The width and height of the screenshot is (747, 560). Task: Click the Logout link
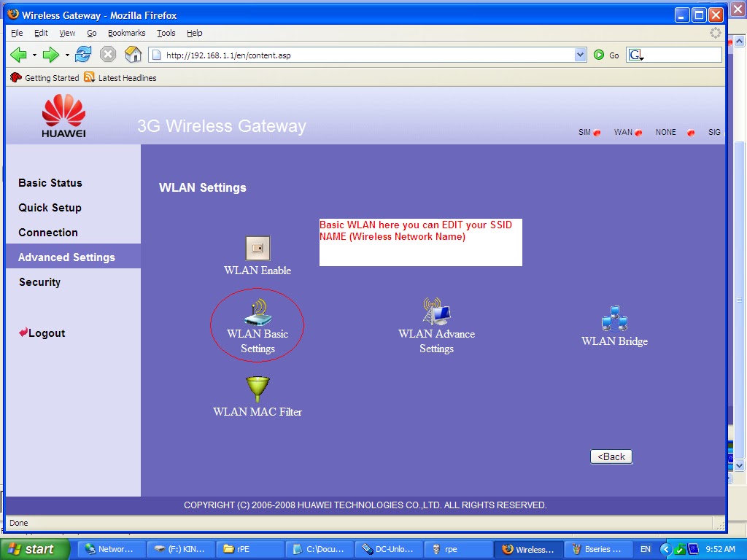pyautogui.click(x=42, y=332)
